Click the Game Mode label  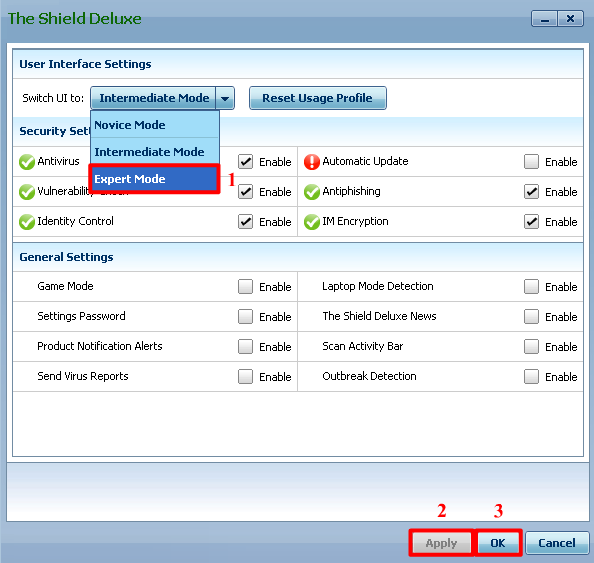click(65, 286)
